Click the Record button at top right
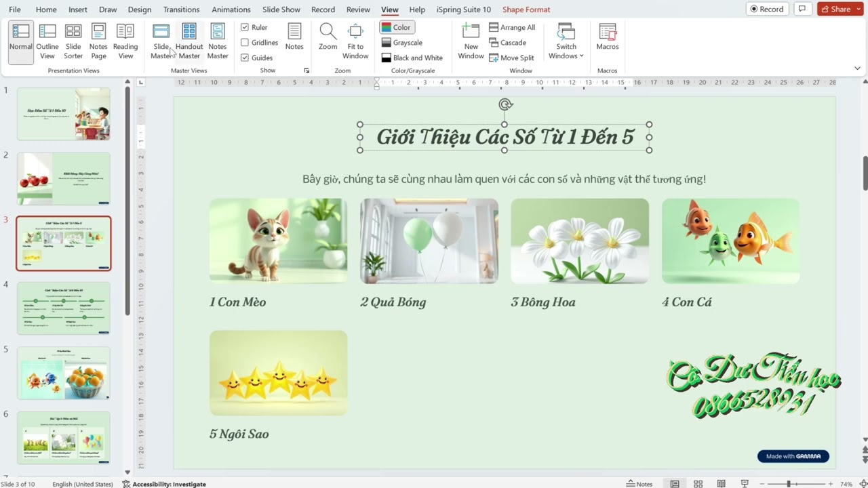The image size is (868, 488). (x=767, y=9)
